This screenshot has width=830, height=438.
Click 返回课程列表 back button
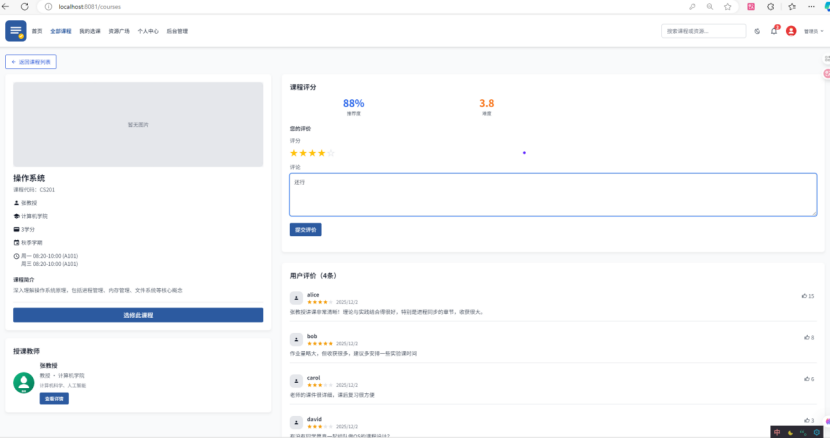31,62
